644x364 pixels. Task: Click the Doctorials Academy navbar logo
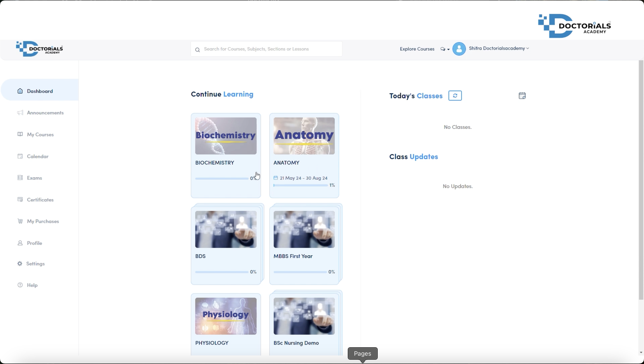[39, 49]
